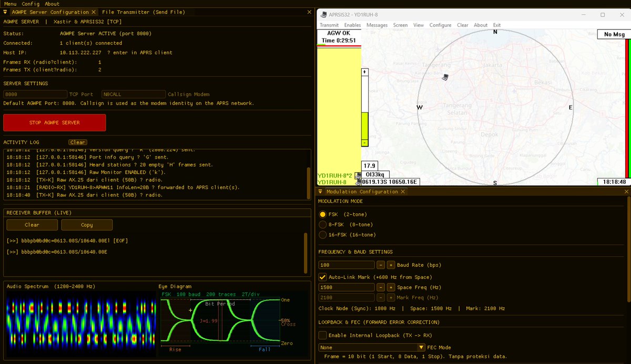
Task: Click the 17.9 zoom value box
Action: tap(370, 166)
